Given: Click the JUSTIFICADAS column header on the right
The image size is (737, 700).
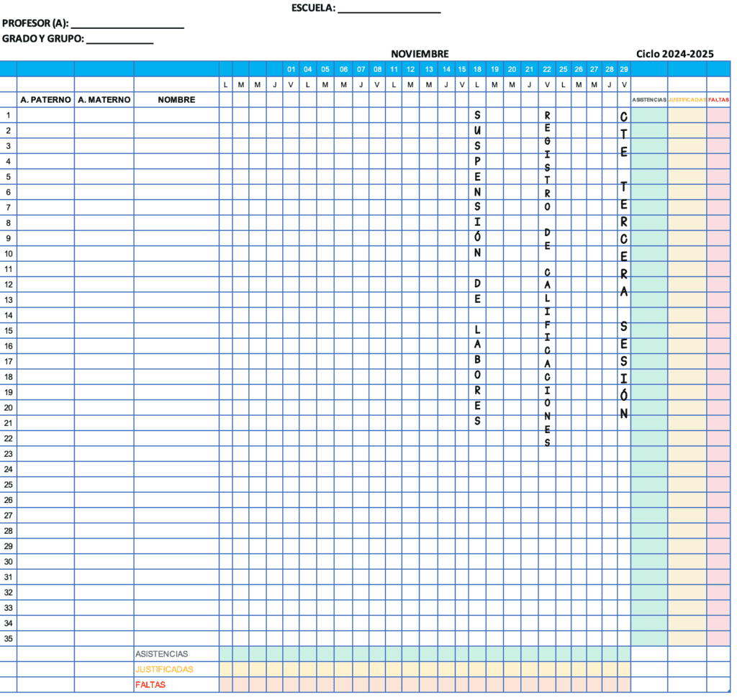Looking at the screenshot, I should pos(686,100).
